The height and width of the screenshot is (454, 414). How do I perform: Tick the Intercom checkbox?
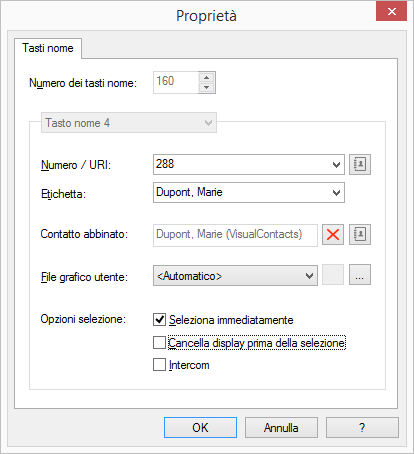(x=159, y=364)
